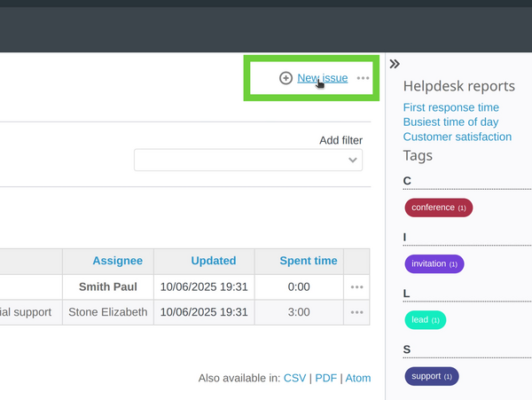Collapse the sidebar with double-chevron icon
Viewport: 532px width, 400px height.
(x=395, y=64)
